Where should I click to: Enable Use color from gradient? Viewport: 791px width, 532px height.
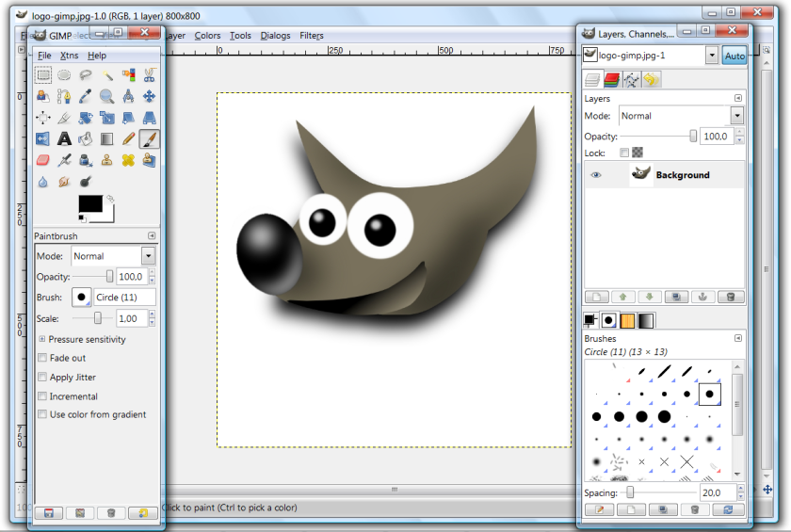pyautogui.click(x=43, y=414)
